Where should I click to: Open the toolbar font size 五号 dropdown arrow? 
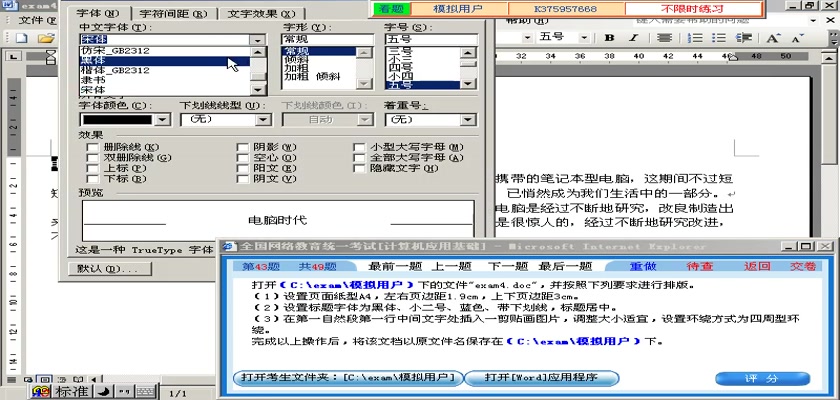point(583,38)
